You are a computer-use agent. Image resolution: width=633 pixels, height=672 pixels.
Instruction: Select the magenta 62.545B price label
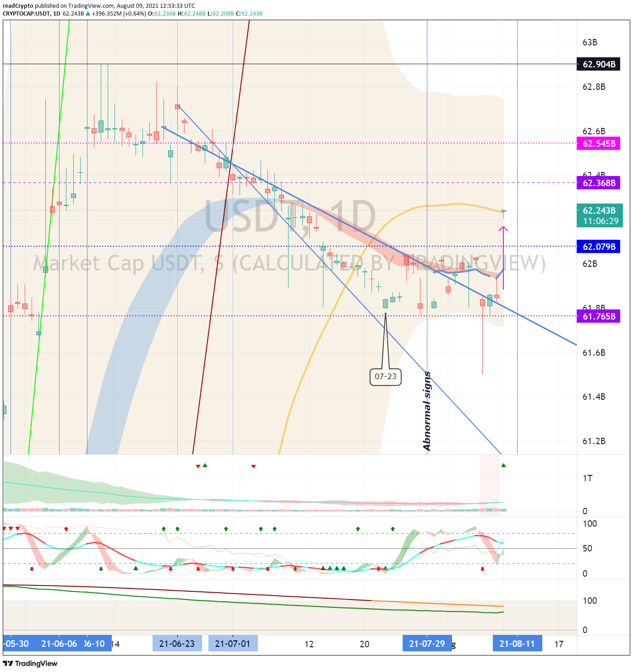[598, 143]
